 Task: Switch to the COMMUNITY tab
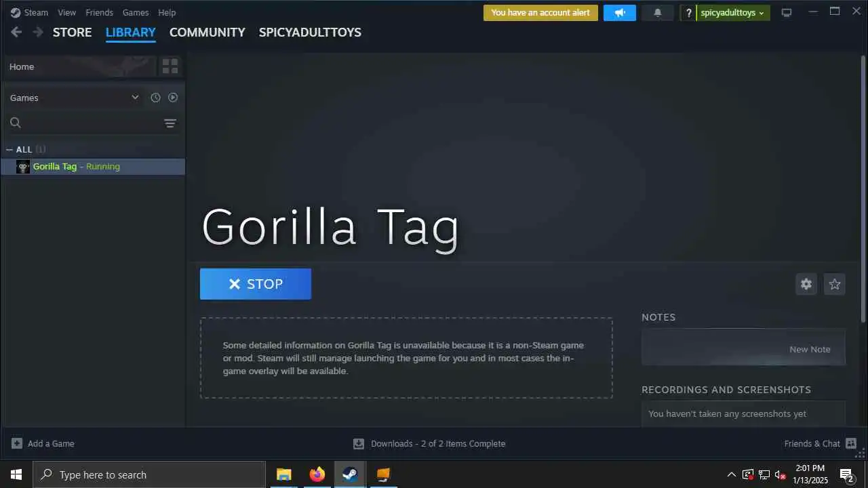click(x=208, y=33)
